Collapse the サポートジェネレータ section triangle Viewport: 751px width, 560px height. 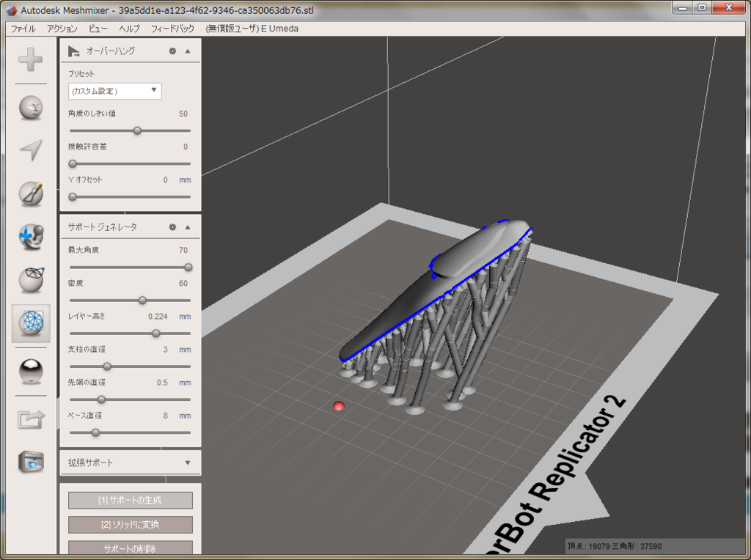tap(188, 227)
